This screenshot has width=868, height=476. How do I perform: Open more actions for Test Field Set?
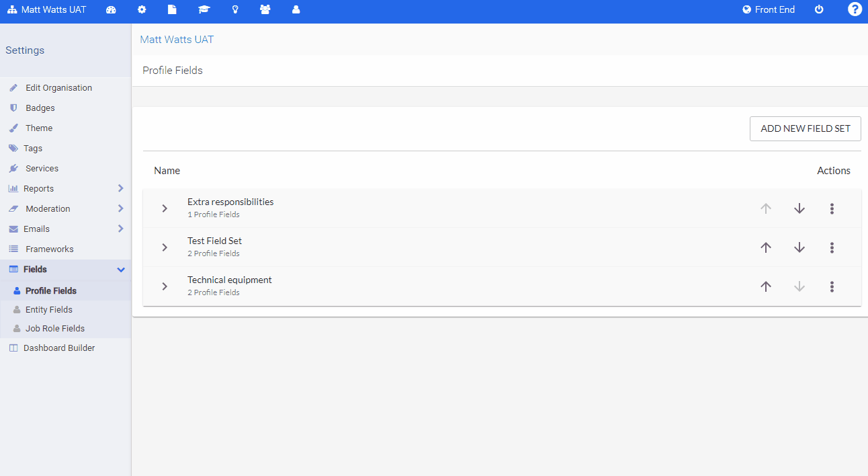click(x=832, y=247)
